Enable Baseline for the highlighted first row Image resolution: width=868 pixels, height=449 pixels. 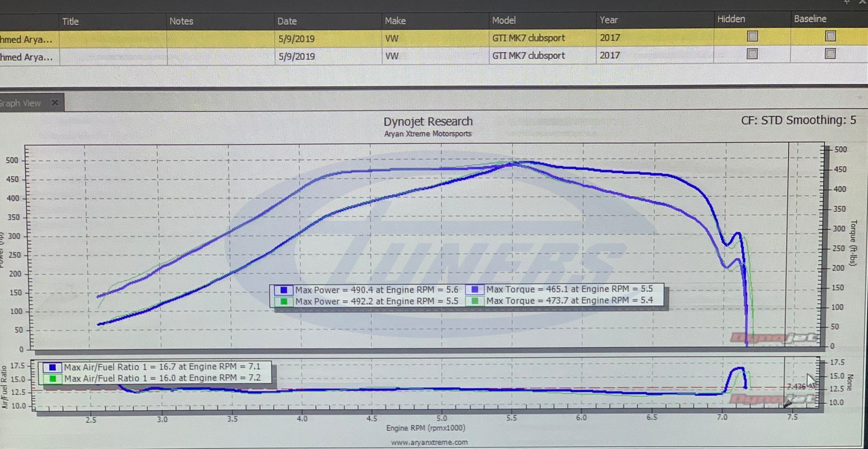830,36
